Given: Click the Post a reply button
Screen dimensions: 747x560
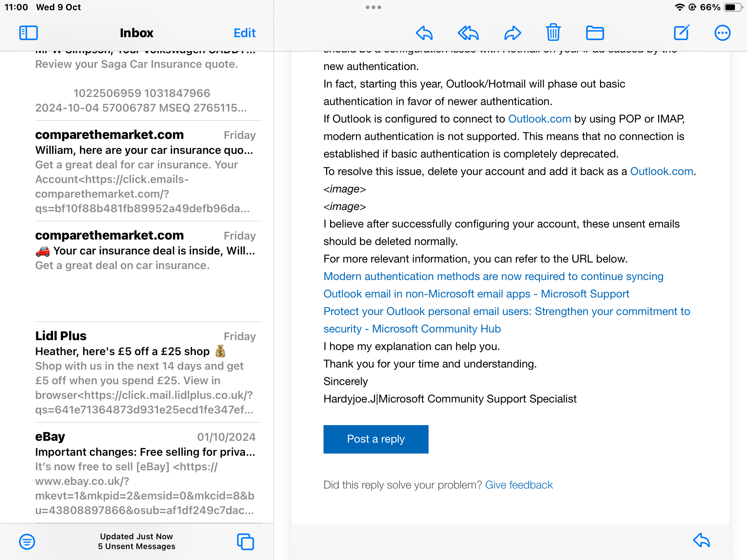Looking at the screenshot, I should tap(376, 439).
